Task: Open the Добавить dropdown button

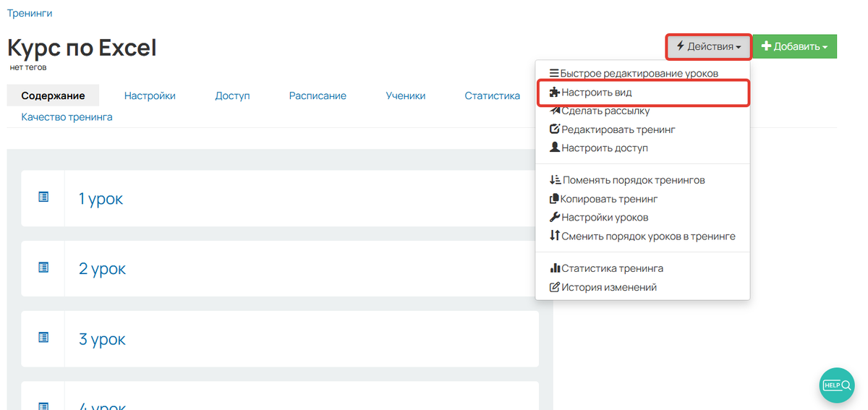Action: click(x=795, y=47)
